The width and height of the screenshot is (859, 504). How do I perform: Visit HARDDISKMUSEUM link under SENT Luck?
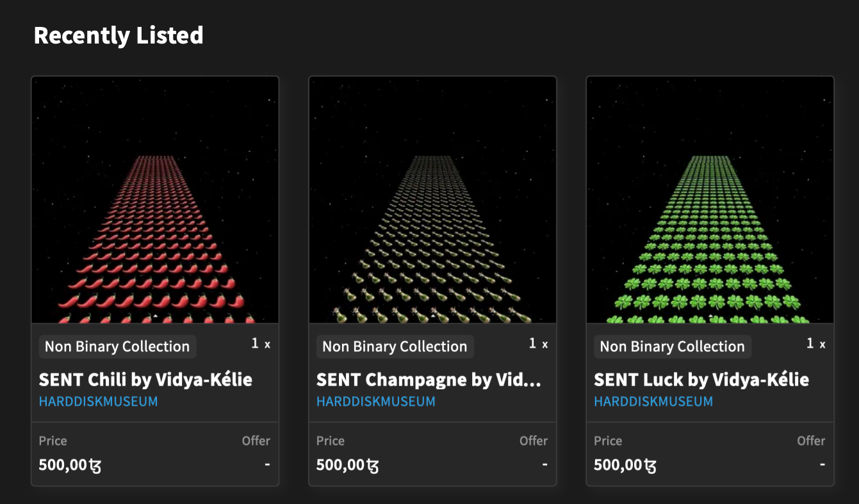coord(653,402)
